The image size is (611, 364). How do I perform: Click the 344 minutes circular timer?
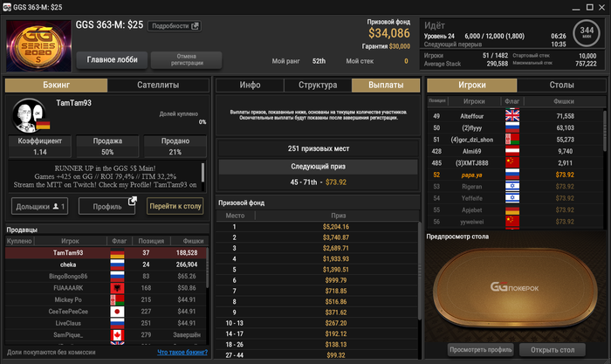pyautogui.click(x=587, y=33)
